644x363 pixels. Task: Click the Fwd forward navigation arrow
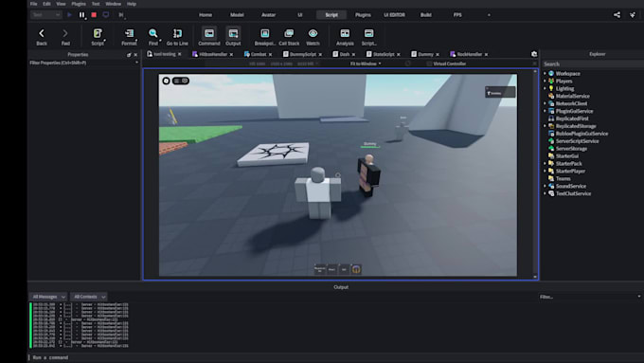(x=65, y=37)
